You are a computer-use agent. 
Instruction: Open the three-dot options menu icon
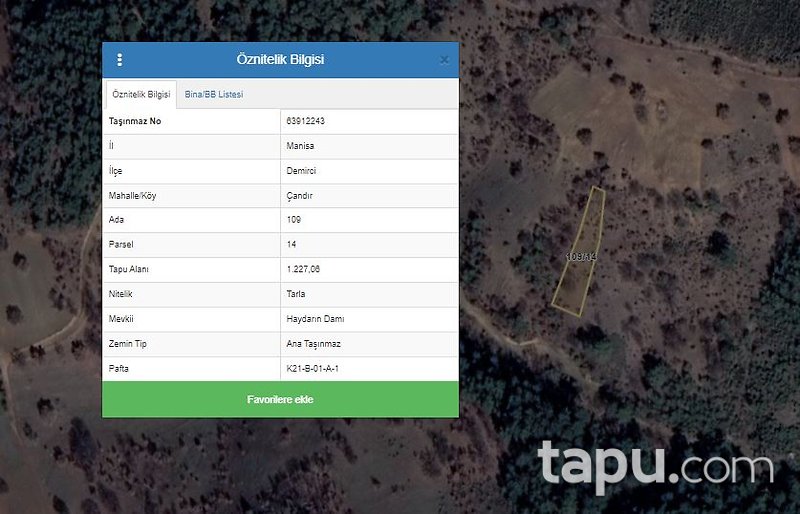(119, 60)
